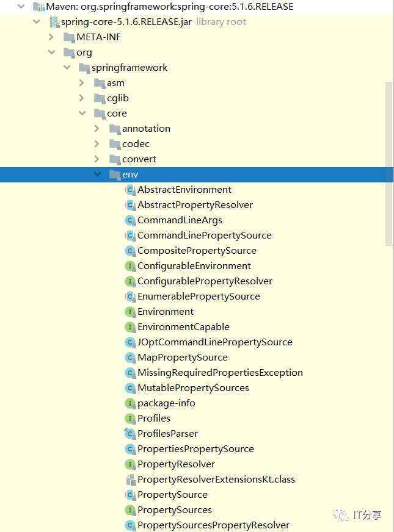The image size is (394, 532).
Task: Open JOptCommandLinePropertySource class
Action: point(214,342)
